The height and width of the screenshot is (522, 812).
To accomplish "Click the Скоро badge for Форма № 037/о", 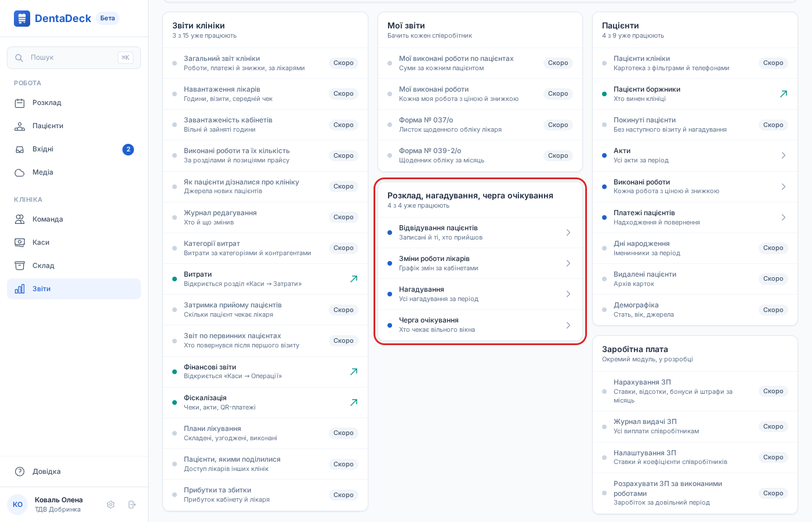I will (x=558, y=125).
